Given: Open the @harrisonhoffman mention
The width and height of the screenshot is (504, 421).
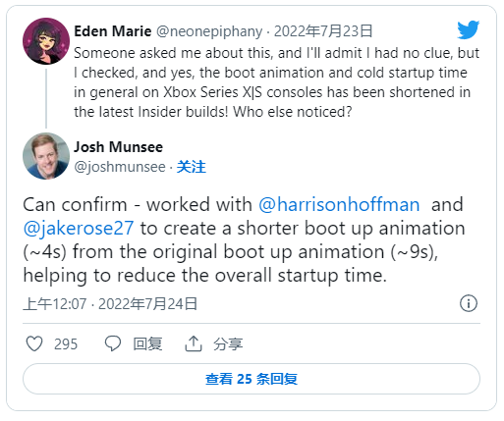Looking at the screenshot, I should (x=339, y=205).
